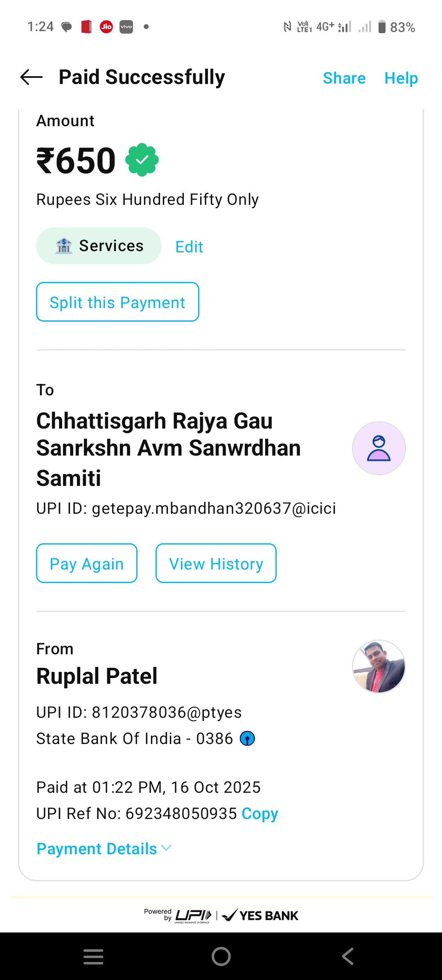Open the recipient's purple avatar icon

(x=379, y=448)
